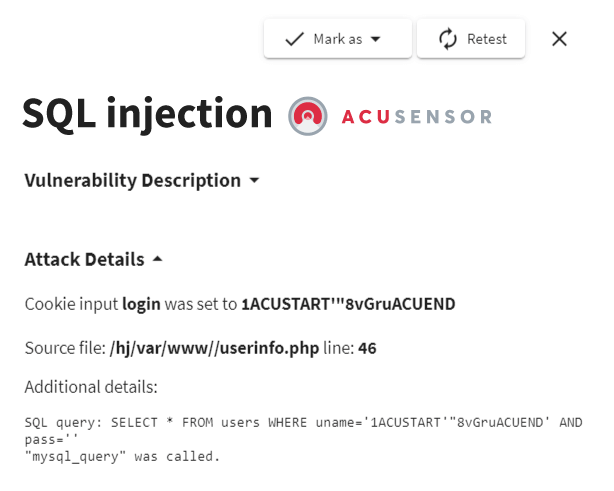614x491 pixels.
Task: Open the Mark as dropdown arrow
Action: [376, 39]
